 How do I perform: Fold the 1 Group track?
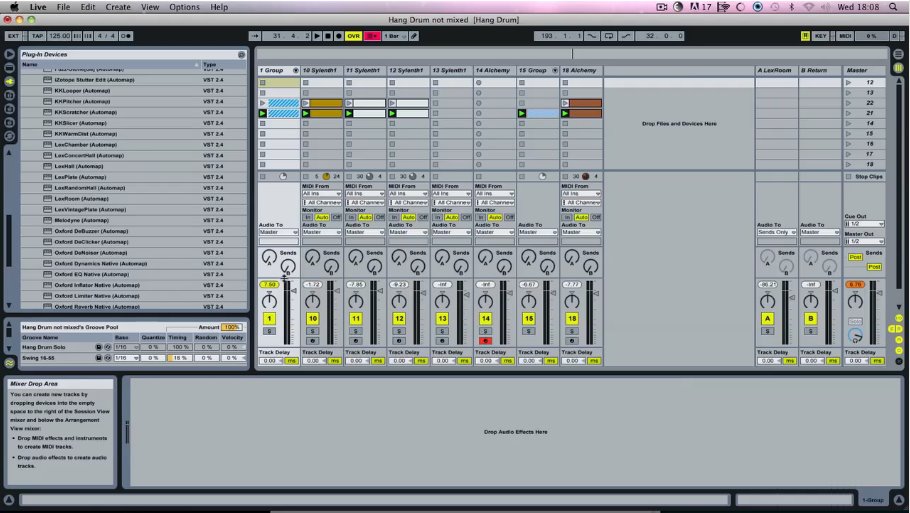(295, 70)
